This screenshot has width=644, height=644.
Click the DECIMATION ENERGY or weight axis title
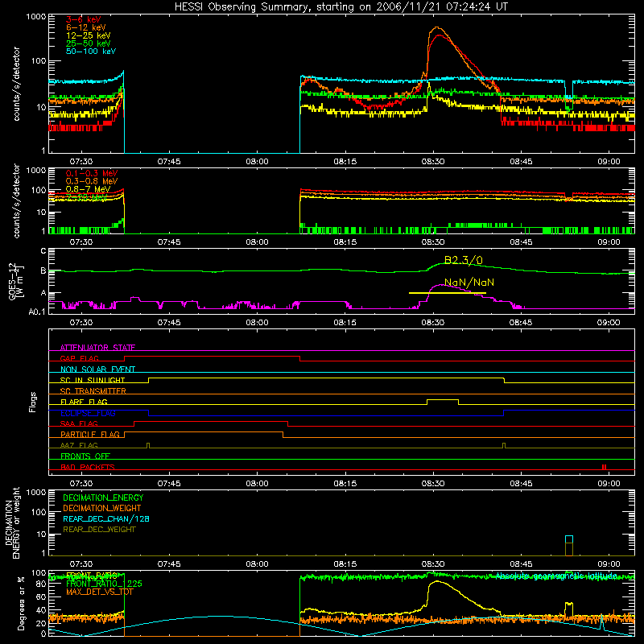click(12, 522)
